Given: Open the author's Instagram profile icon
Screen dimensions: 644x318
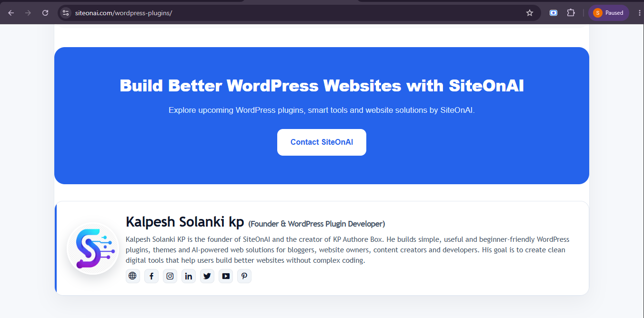Looking at the screenshot, I should [x=170, y=276].
